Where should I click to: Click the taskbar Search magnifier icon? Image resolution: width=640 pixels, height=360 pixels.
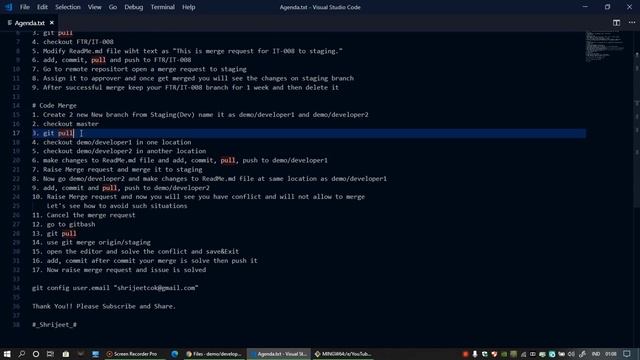22,354
